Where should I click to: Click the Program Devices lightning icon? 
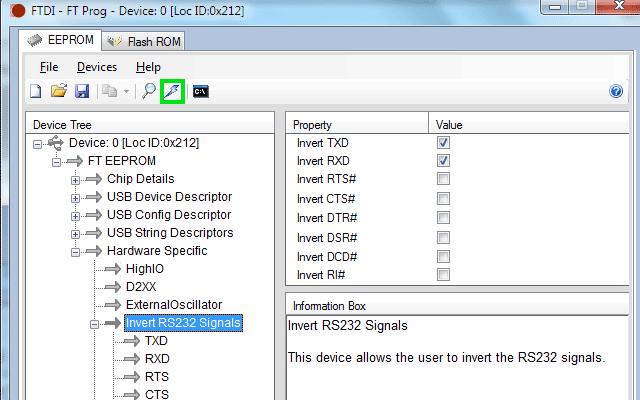[x=173, y=92]
